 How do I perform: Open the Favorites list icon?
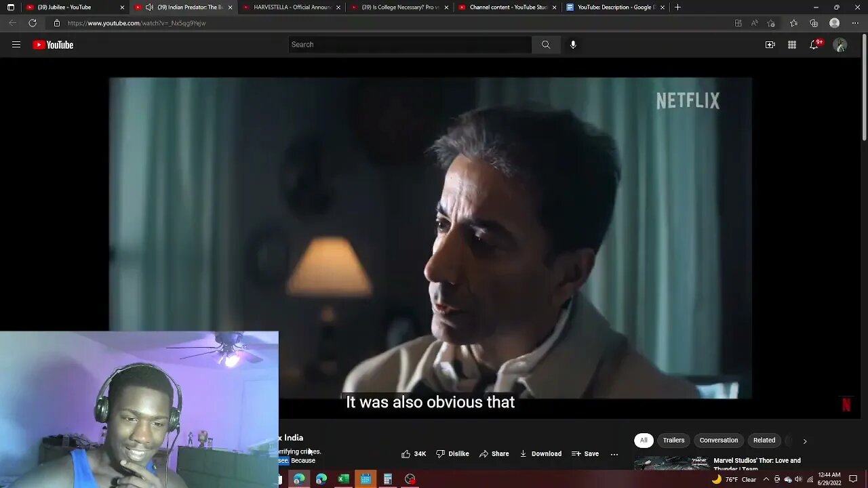pos(793,23)
